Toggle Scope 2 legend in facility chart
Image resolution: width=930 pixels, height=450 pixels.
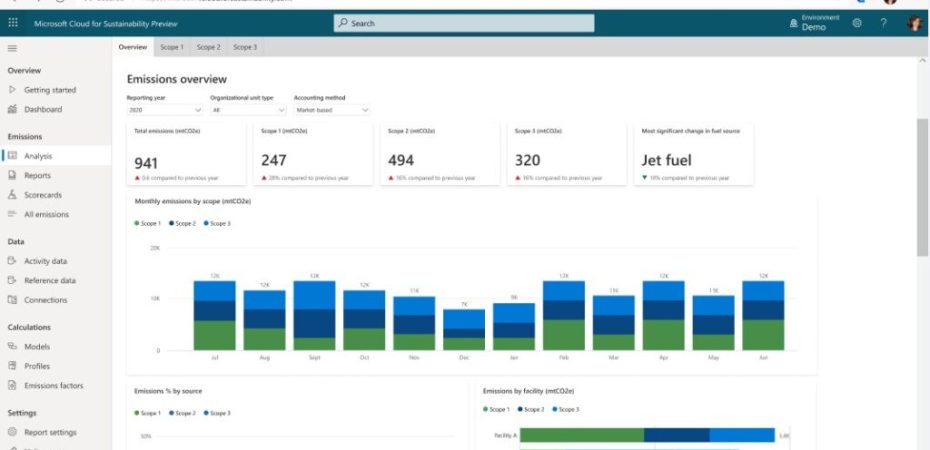click(531, 409)
